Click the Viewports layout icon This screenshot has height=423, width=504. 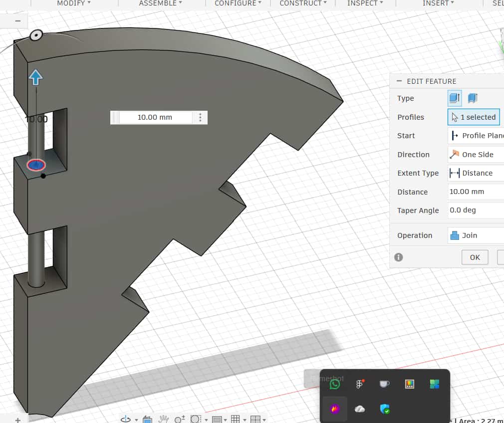click(x=255, y=419)
